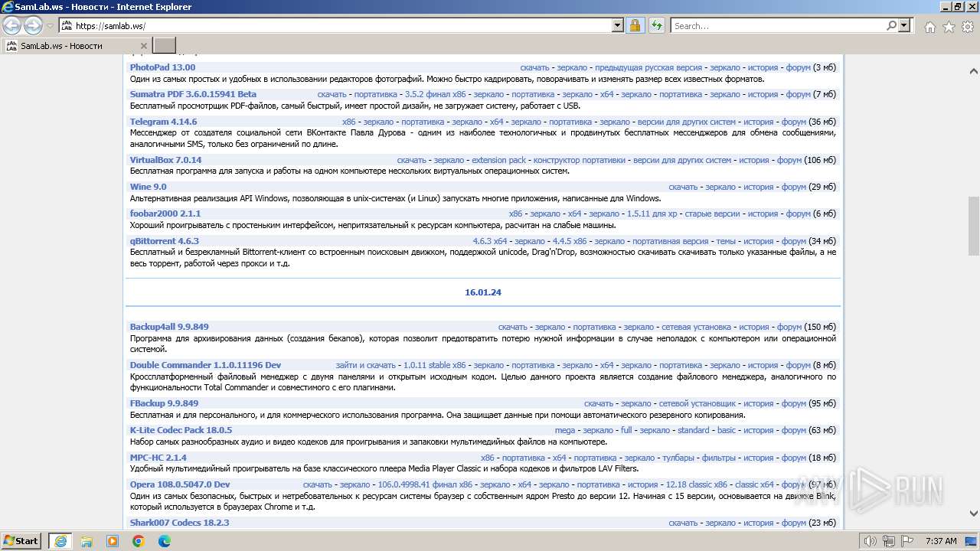Image resolution: width=980 pixels, height=551 pixels.
Task: Open the recent pages dropdown arrow
Action: [x=50, y=26]
